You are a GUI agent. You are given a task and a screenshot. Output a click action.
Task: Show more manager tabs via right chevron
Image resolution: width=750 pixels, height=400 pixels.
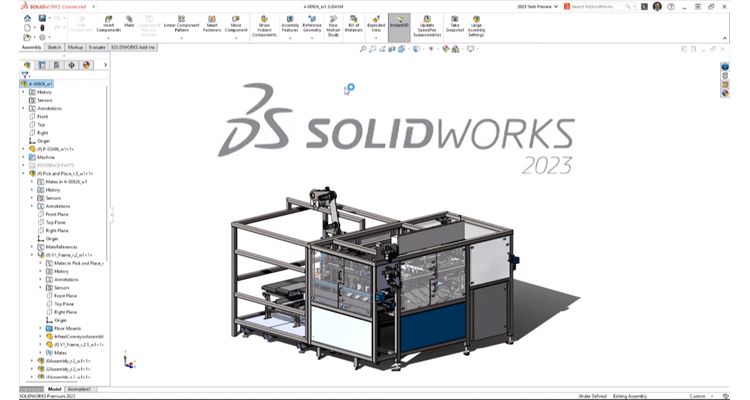tap(105, 65)
